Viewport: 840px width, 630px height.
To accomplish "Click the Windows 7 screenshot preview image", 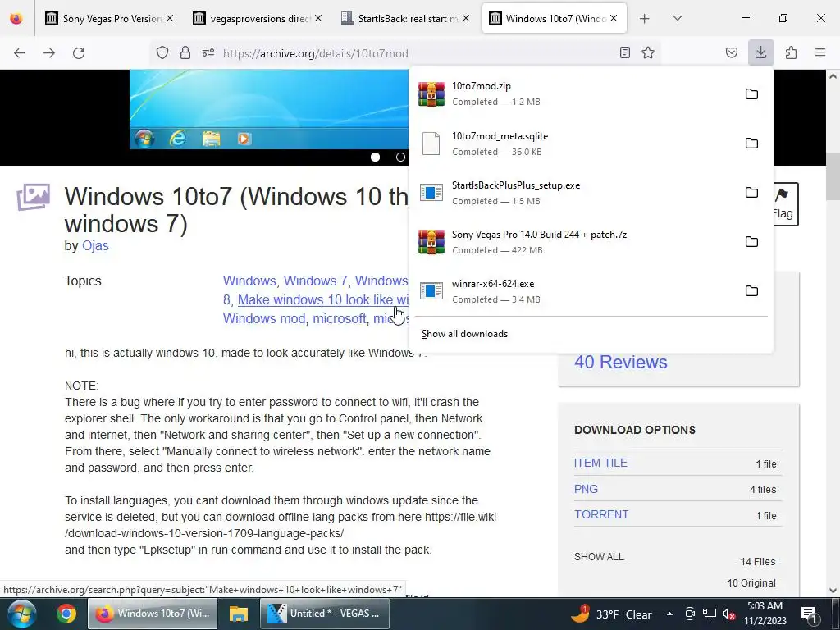I will pos(269,109).
